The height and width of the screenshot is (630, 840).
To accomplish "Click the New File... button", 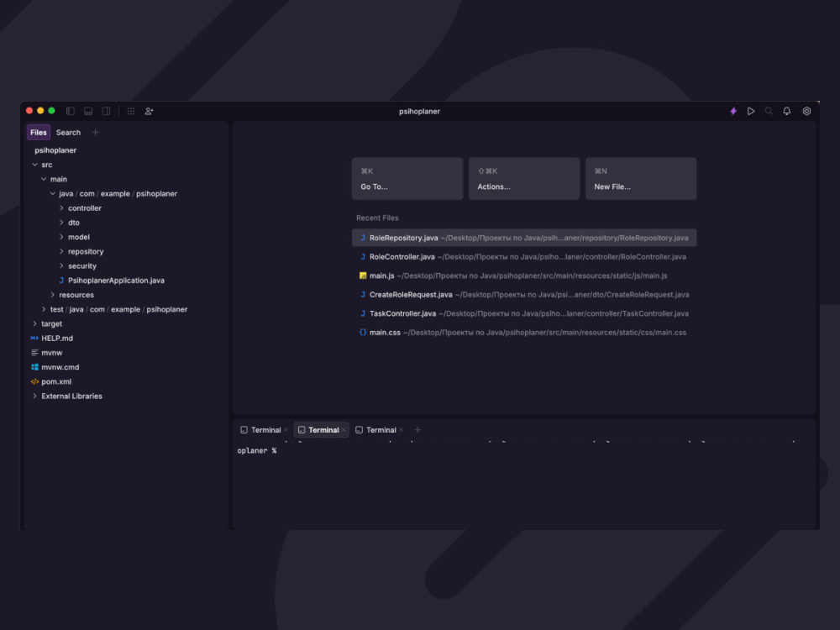I will (641, 178).
